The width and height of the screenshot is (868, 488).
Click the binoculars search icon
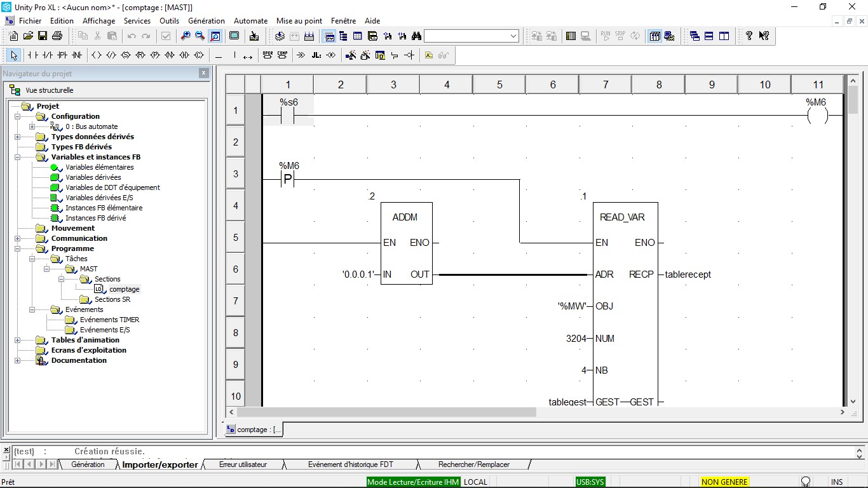tap(416, 36)
